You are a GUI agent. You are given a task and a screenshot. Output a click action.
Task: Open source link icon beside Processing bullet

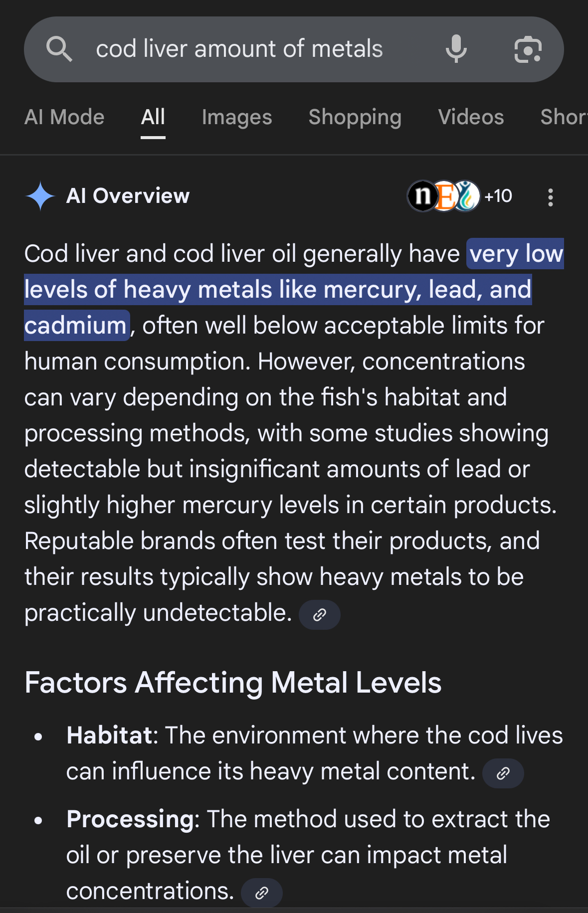click(x=262, y=893)
